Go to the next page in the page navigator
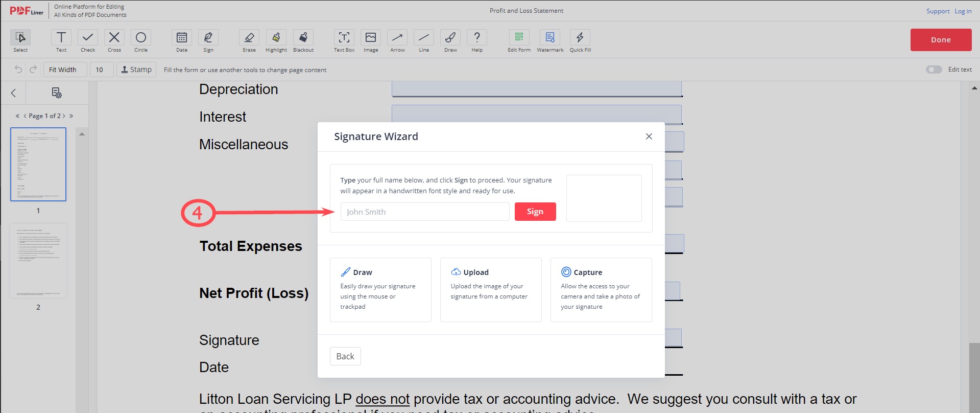Screen dimensions: 980x413 click(64, 116)
